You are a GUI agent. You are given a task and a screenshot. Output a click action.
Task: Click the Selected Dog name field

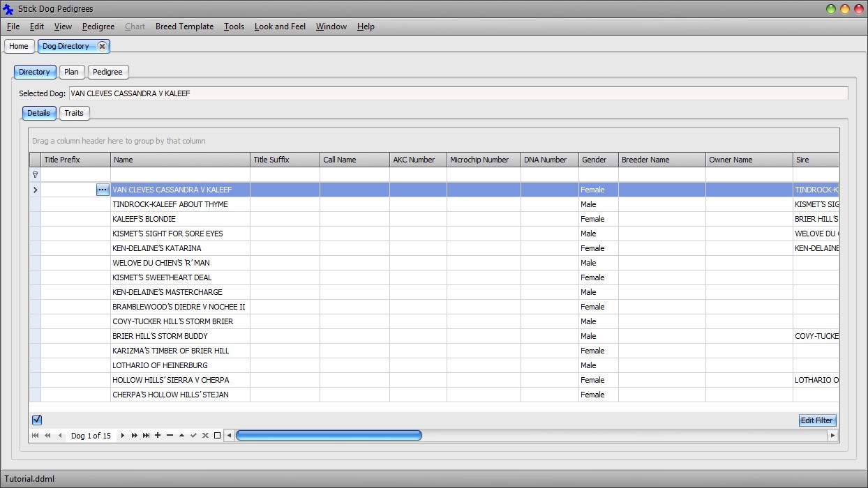pos(279,93)
